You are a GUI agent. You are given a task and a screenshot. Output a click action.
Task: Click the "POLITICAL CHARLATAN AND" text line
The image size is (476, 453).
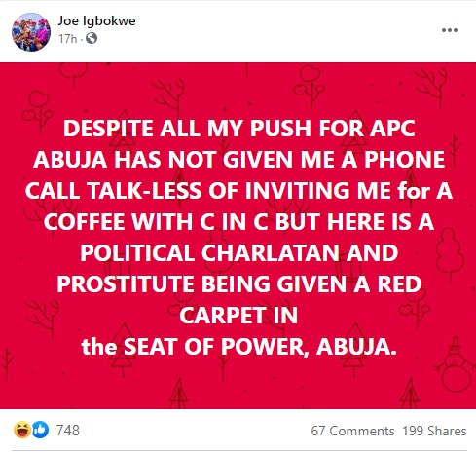pos(239,253)
